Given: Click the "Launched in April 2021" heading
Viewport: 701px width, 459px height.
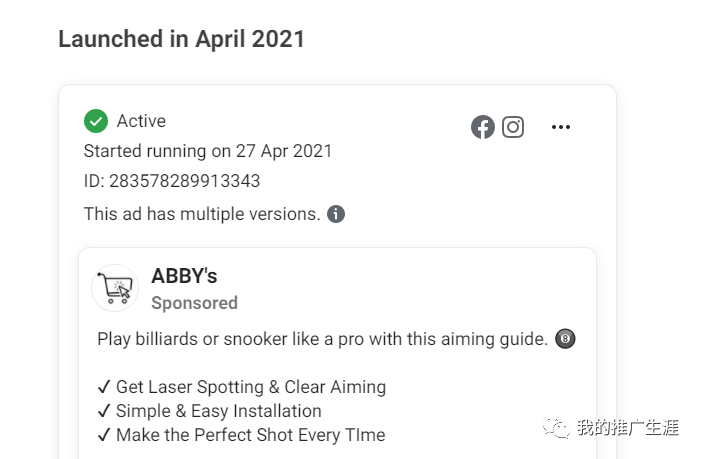Looking at the screenshot, I should [x=181, y=39].
